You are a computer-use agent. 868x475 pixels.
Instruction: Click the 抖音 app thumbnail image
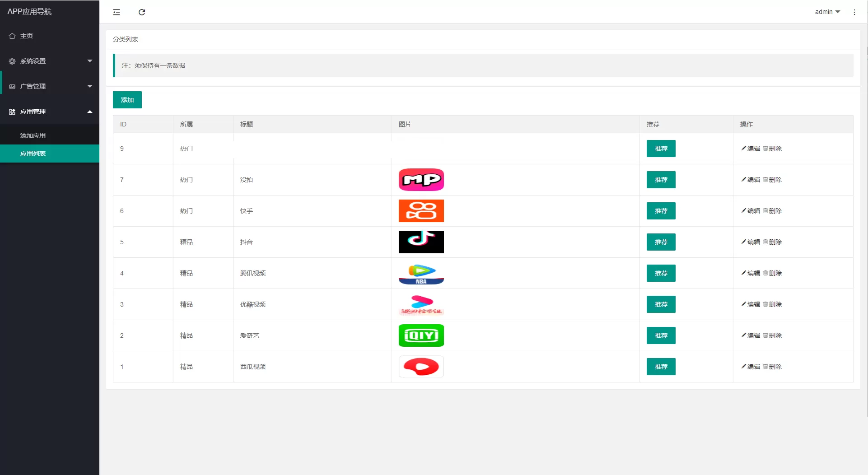click(421, 242)
